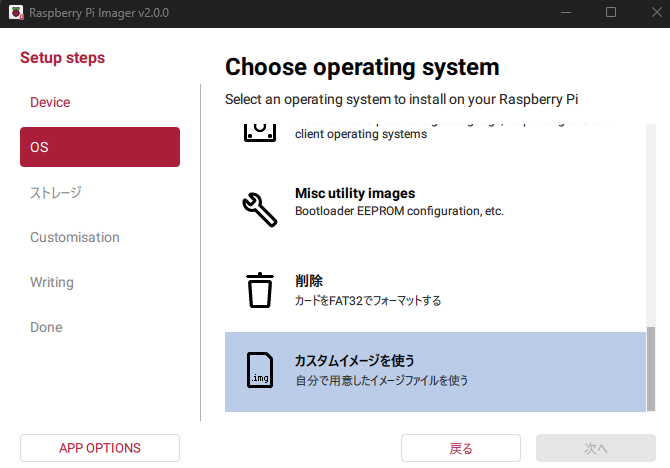Minimize the Raspberry Pi Imager window

[x=565, y=14]
